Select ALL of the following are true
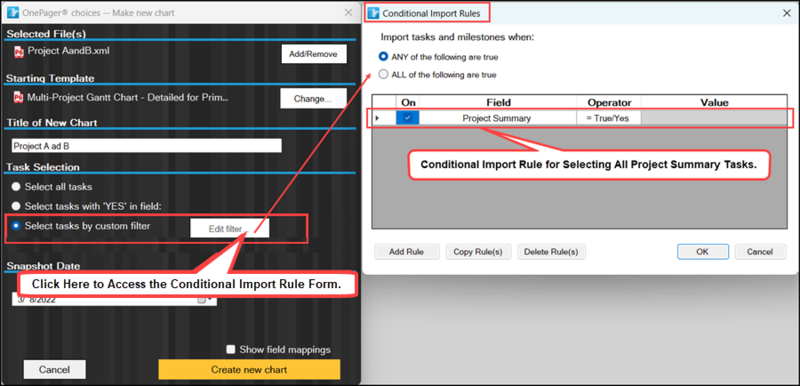800x386 pixels. pos(383,74)
